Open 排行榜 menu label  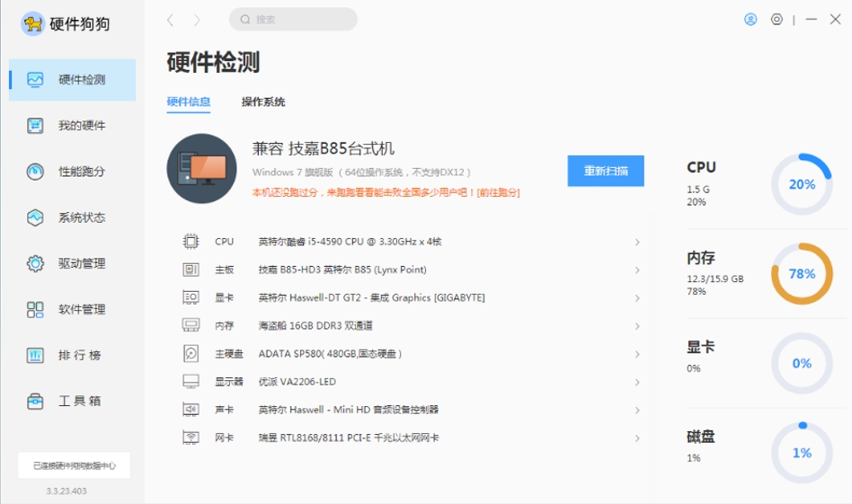[79, 355]
